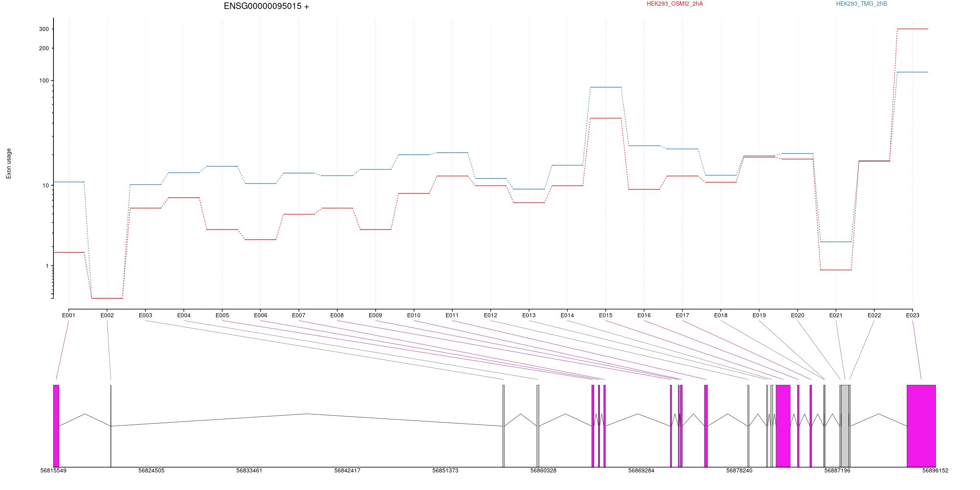Viewport: 980px width, 490px height.
Task: Click genomic coordinate 56815549
Action: coord(53,470)
